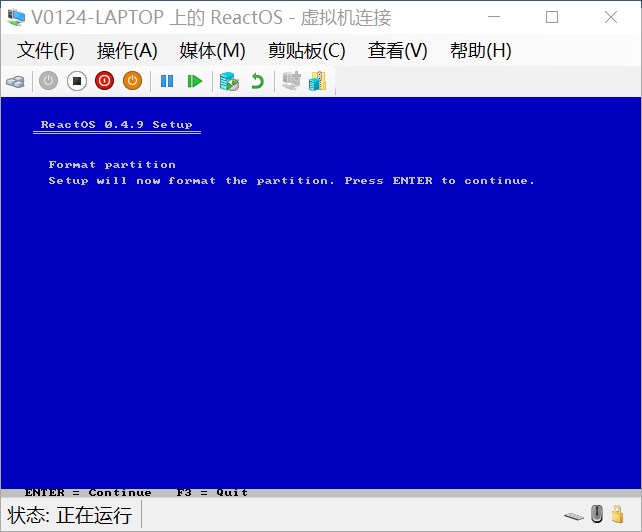The width and height of the screenshot is (642, 532).
Task: Open the 查看(V) menu
Action: [397, 51]
